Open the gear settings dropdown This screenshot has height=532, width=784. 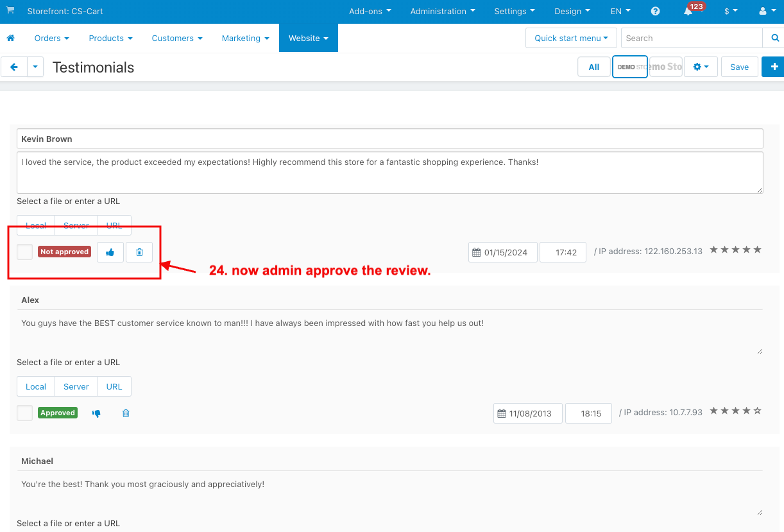pyautogui.click(x=701, y=67)
